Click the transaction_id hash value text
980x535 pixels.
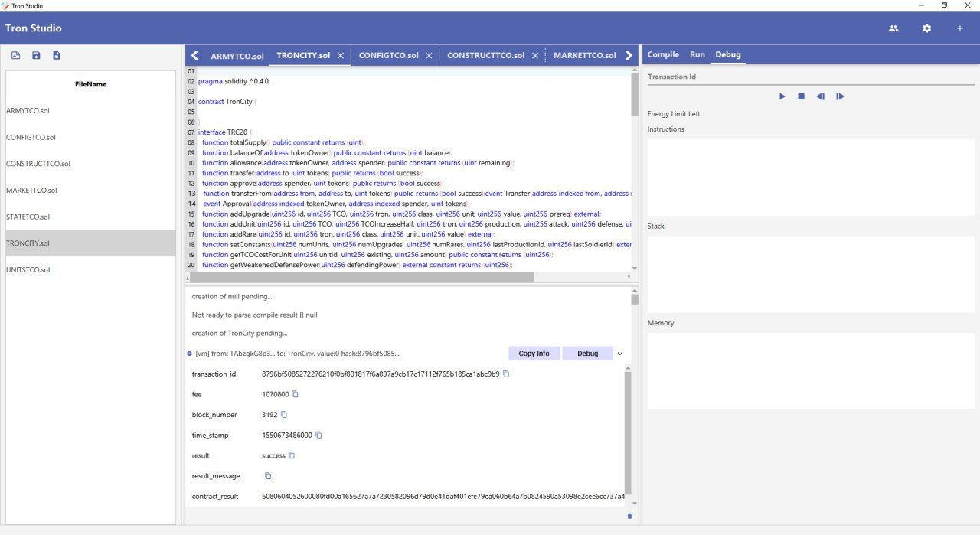tap(381, 374)
